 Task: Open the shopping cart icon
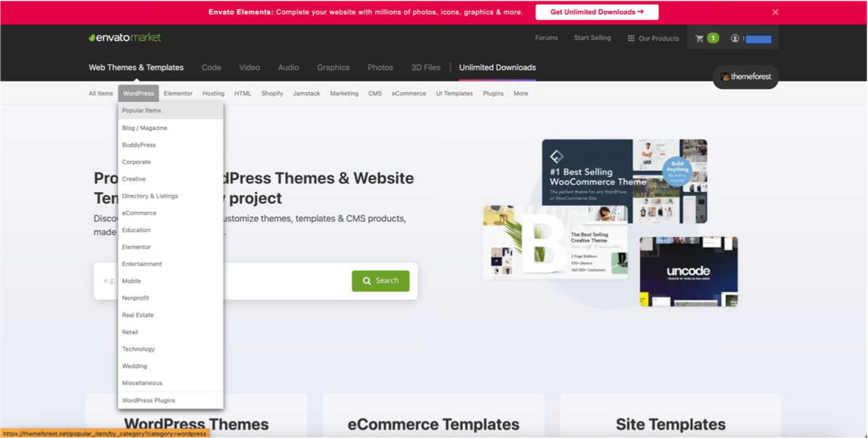pos(699,39)
